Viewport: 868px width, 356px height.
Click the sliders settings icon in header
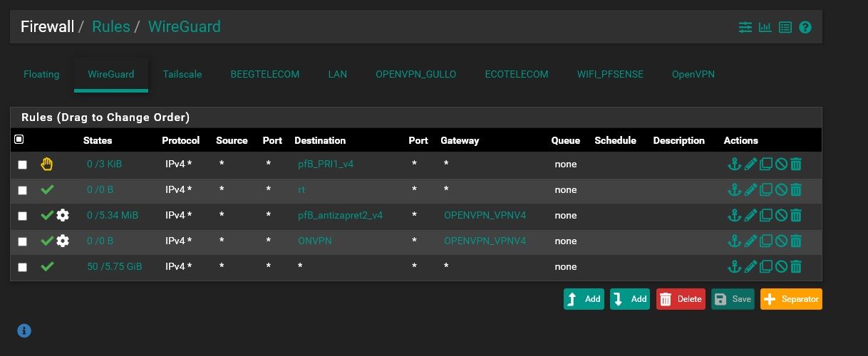[745, 27]
